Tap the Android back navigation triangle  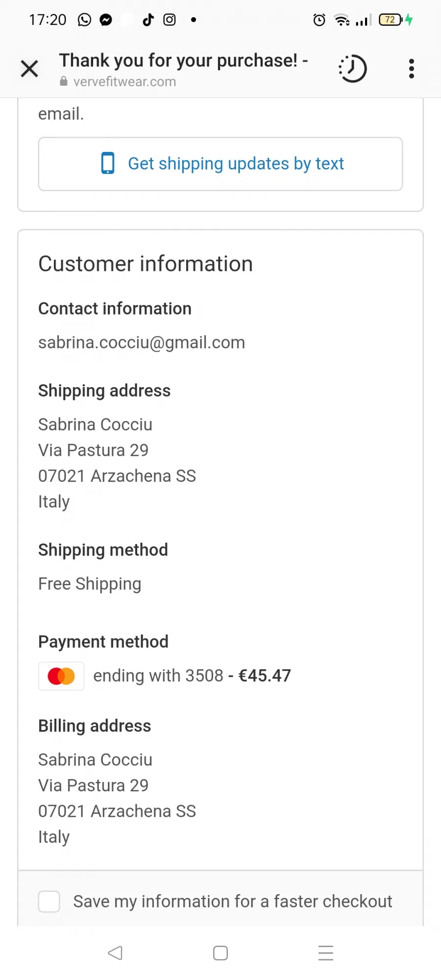[x=115, y=953]
